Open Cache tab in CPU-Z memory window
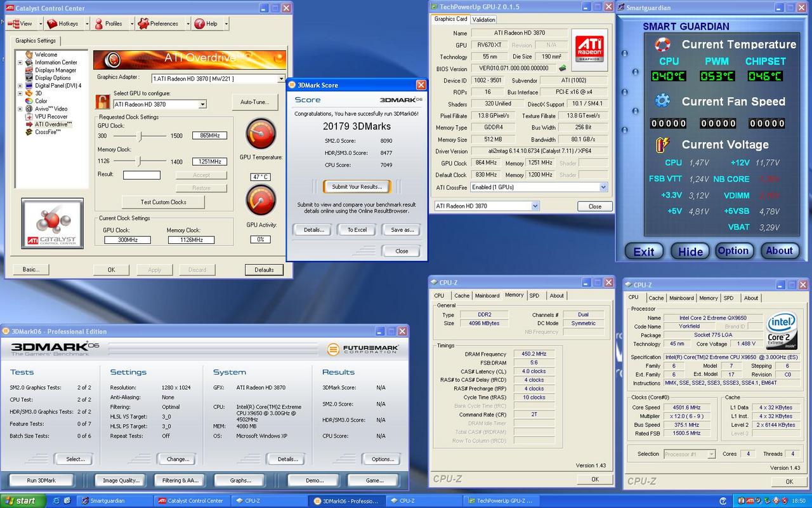Screen dimensions: 812x508 point(462,295)
